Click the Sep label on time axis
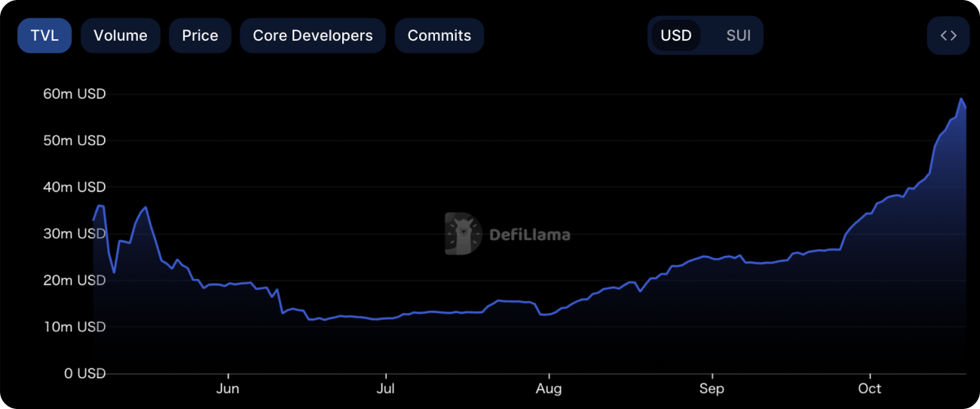The image size is (980, 409). [x=712, y=389]
